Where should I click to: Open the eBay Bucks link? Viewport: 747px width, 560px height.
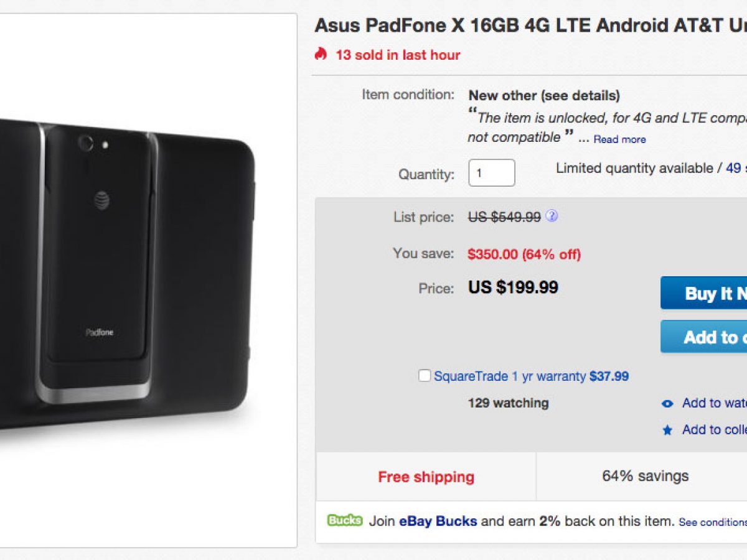[438, 521]
